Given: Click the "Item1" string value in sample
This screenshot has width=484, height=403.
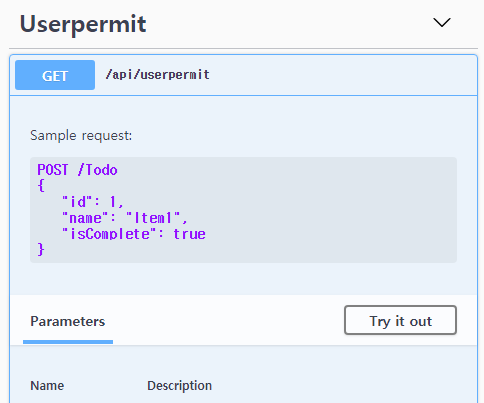Looking at the screenshot, I should [153, 218].
